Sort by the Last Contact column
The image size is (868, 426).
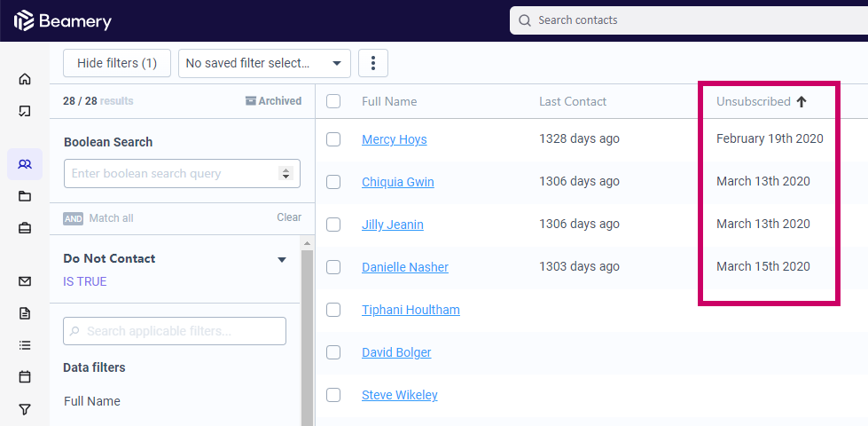[573, 101]
